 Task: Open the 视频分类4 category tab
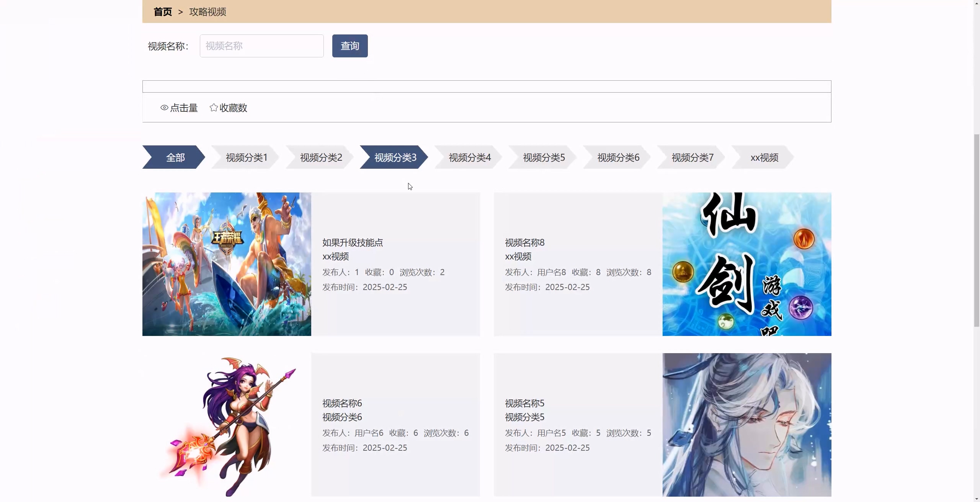(x=469, y=157)
